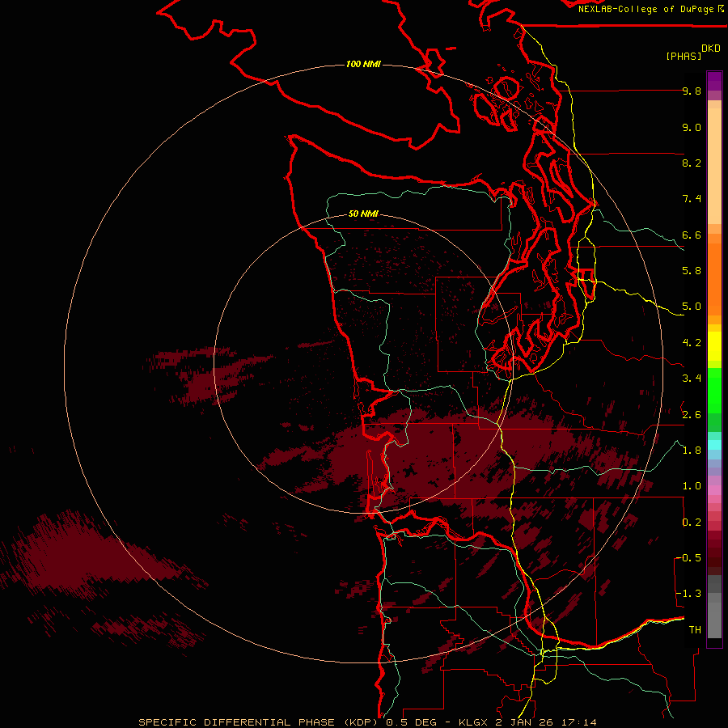Screen dimensions: 728x728
Task: Pick the cyan band of the color scale
Action: click(714, 444)
